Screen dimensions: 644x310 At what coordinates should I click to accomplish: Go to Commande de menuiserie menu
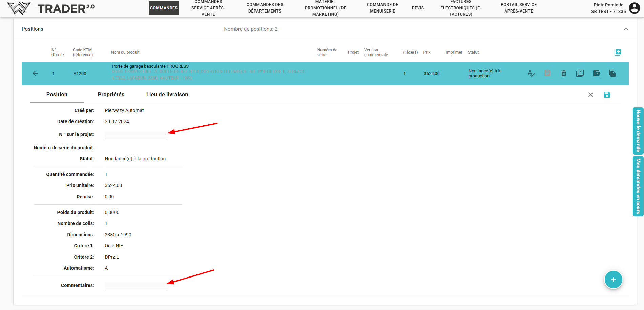(x=382, y=8)
